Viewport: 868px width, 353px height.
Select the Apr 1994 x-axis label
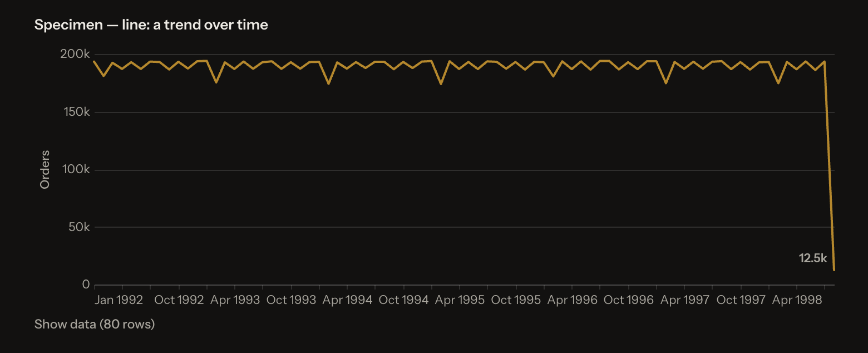click(x=347, y=300)
